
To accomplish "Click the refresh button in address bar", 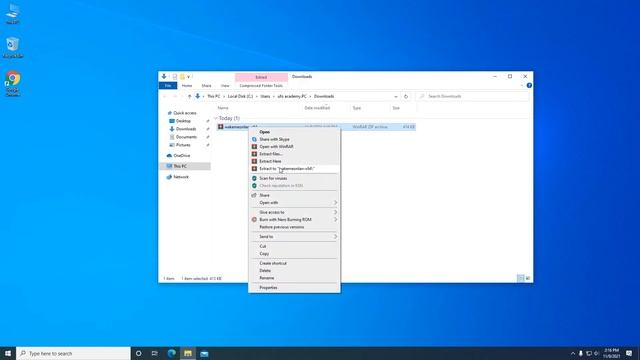I will (x=406, y=96).
